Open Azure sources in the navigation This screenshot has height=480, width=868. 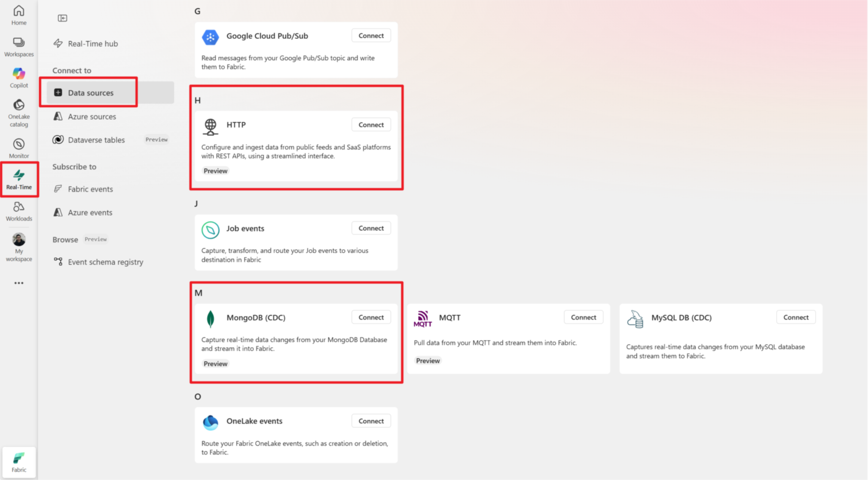(92, 116)
